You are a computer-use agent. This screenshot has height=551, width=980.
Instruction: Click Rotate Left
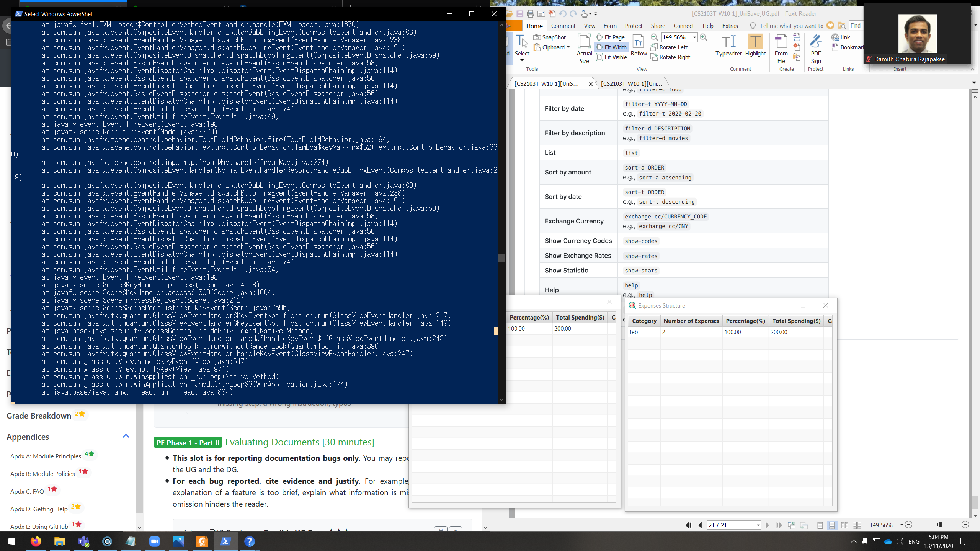point(669,47)
